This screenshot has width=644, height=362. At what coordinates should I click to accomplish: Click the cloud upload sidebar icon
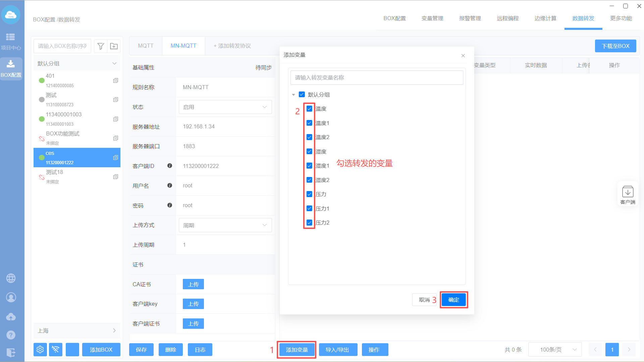pos(11,316)
